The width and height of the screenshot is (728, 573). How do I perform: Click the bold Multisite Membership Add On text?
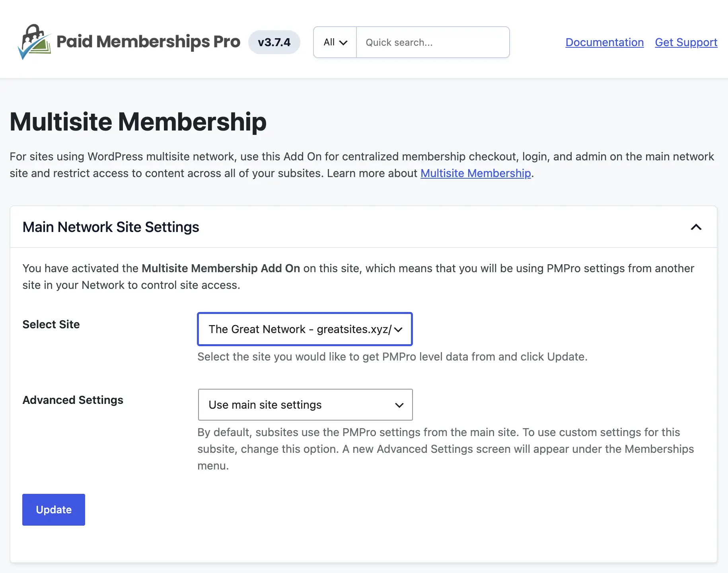coord(221,268)
